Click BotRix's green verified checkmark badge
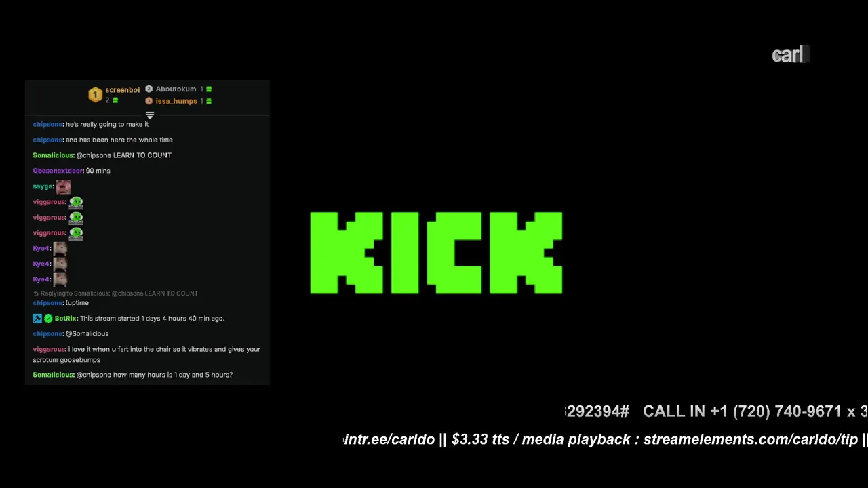This screenshot has width=868, height=488. coord(48,319)
